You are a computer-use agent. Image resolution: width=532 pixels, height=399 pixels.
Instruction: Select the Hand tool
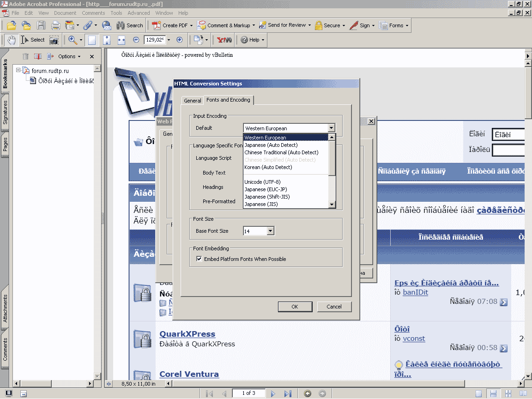point(12,40)
